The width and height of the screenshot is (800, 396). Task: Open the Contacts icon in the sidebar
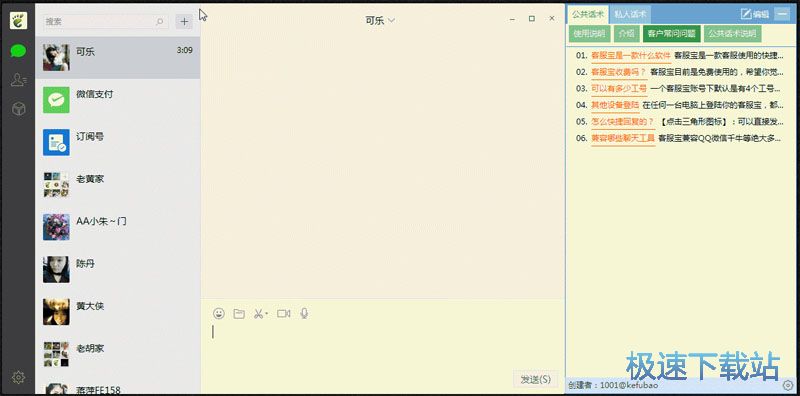[x=18, y=80]
